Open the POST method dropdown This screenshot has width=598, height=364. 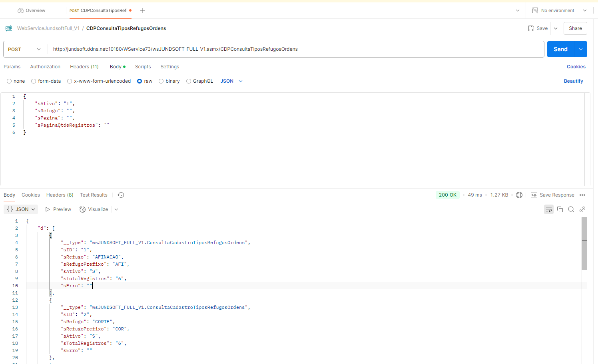click(x=25, y=49)
